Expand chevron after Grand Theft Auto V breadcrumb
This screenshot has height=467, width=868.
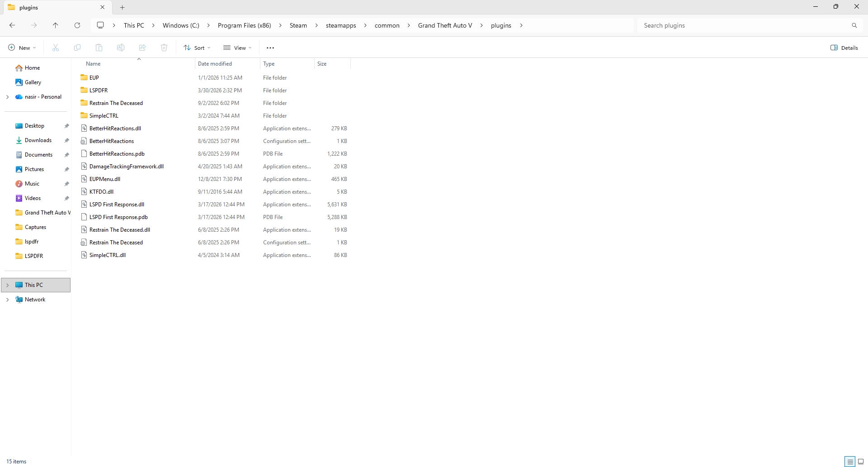481,25
